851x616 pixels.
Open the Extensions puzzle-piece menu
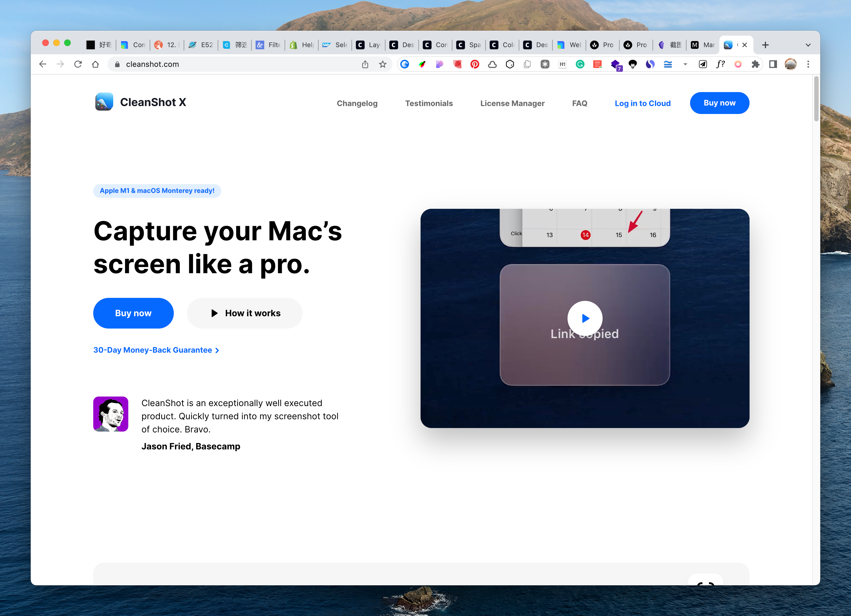[755, 64]
